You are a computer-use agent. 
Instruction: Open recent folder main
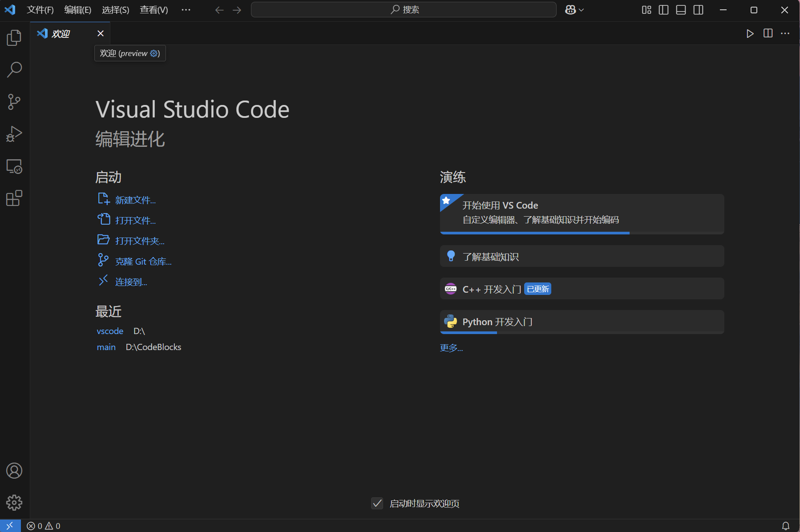pyautogui.click(x=106, y=347)
